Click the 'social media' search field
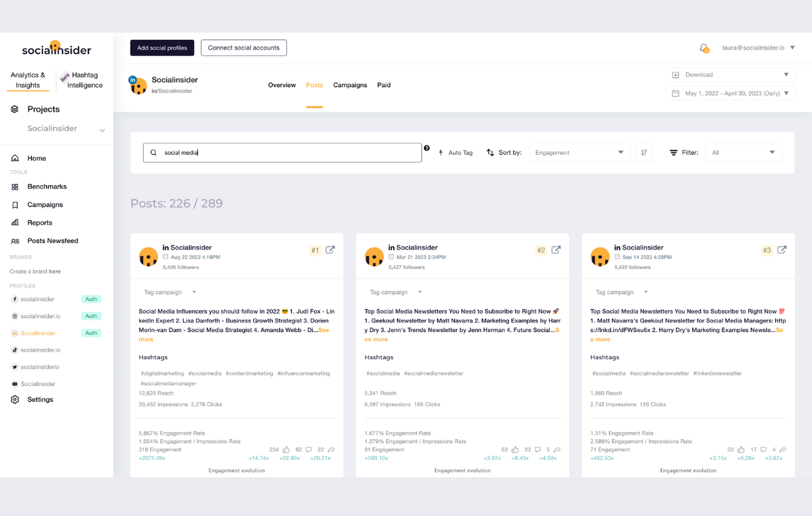 pyautogui.click(x=282, y=153)
